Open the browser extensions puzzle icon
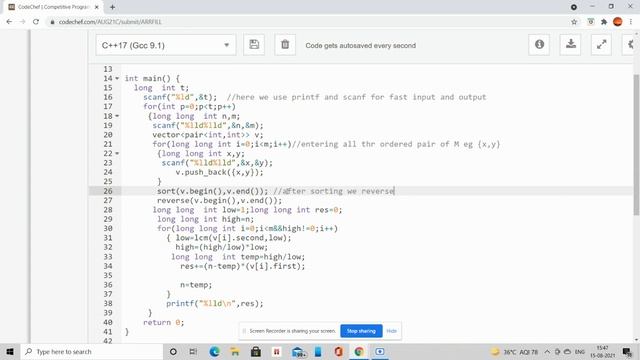The image size is (640, 360). tap(604, 22)
